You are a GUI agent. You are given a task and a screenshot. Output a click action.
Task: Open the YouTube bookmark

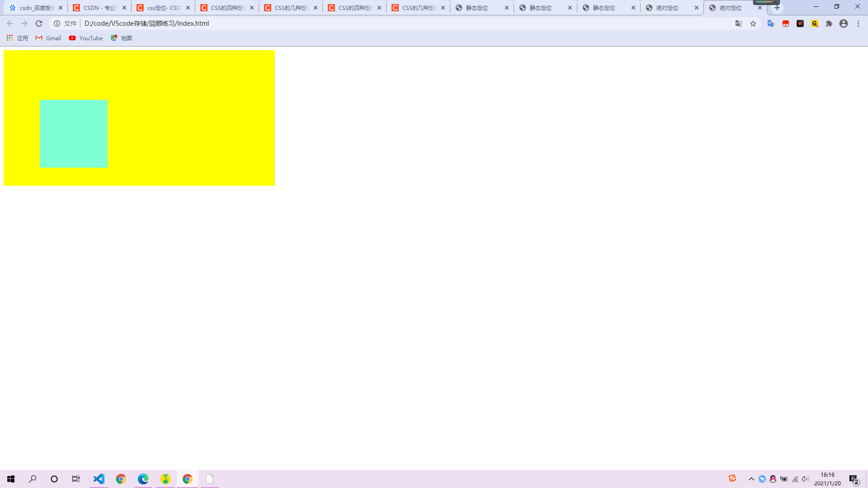click(x=86, y=38)
